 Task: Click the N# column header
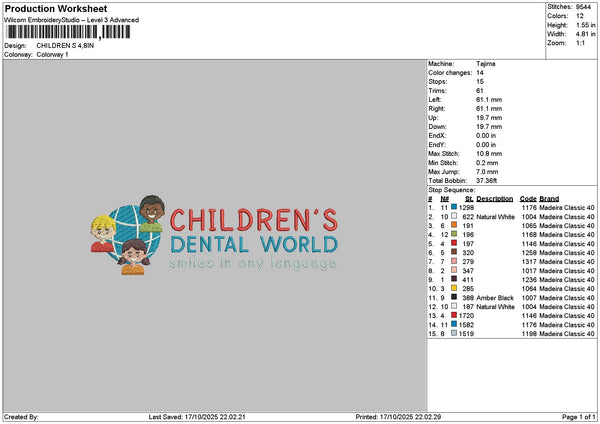pos(444,199)
